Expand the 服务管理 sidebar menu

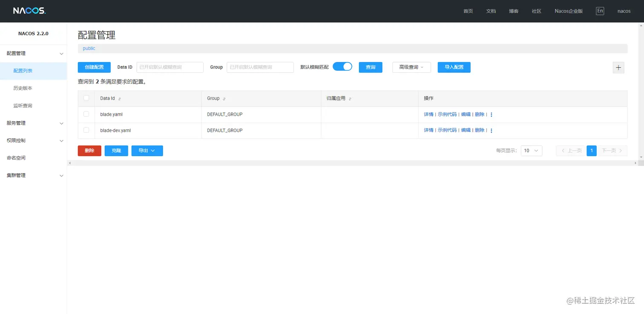[x=33, y=123]
